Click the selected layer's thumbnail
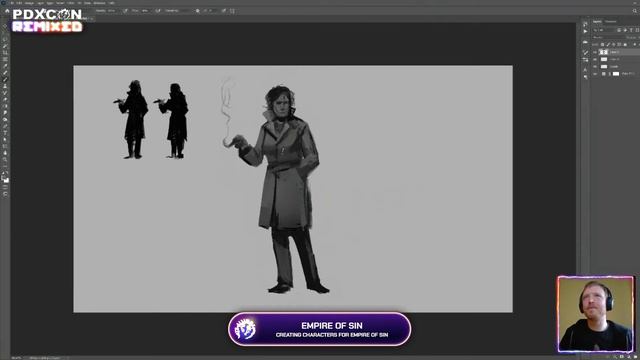640x360 pixels. pyautogui.click(x=603, y=52)
